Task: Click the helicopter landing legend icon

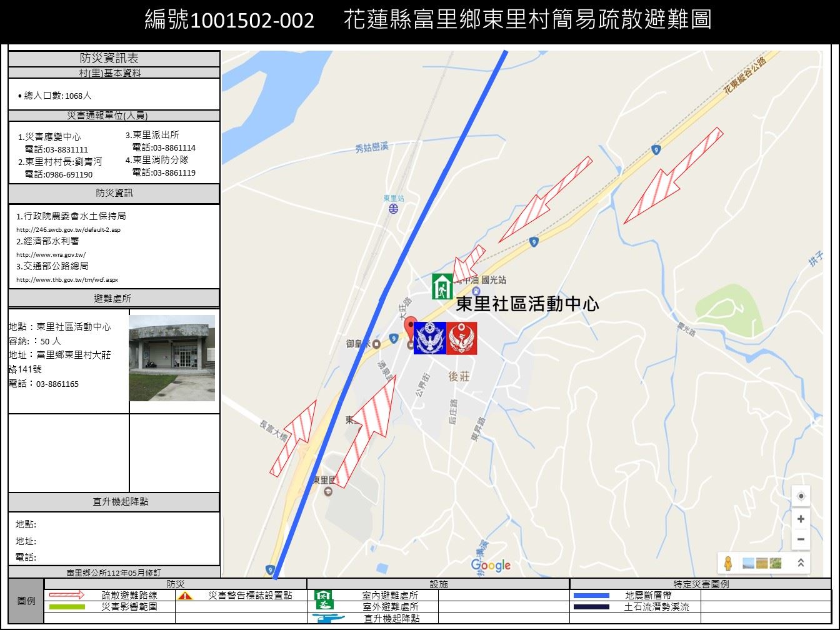Action: [327, 619]
